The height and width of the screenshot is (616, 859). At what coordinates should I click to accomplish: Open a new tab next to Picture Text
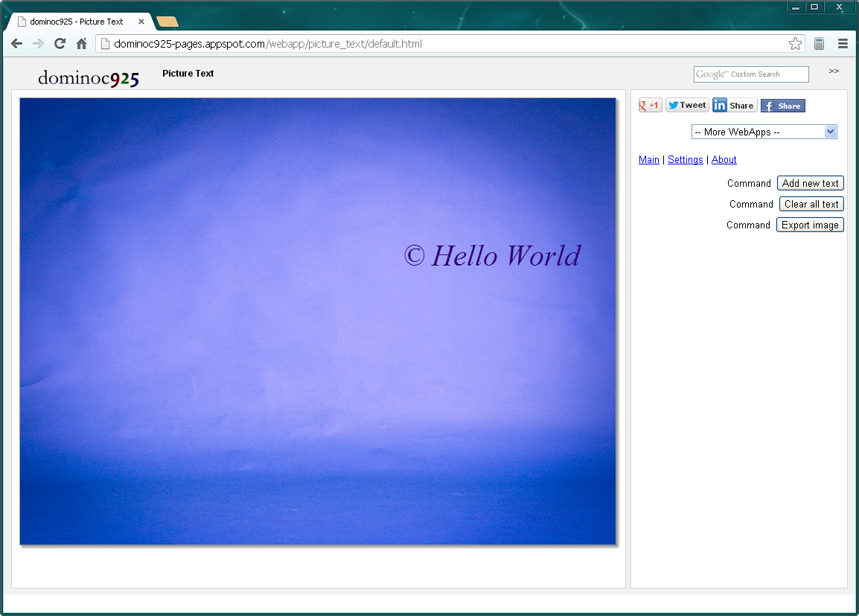tap(167, 22)
